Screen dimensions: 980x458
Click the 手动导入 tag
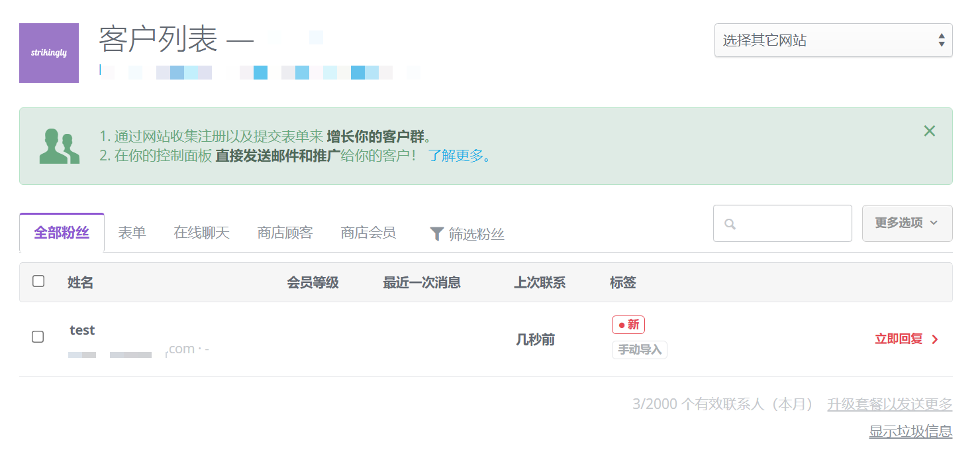click(639, 349)
